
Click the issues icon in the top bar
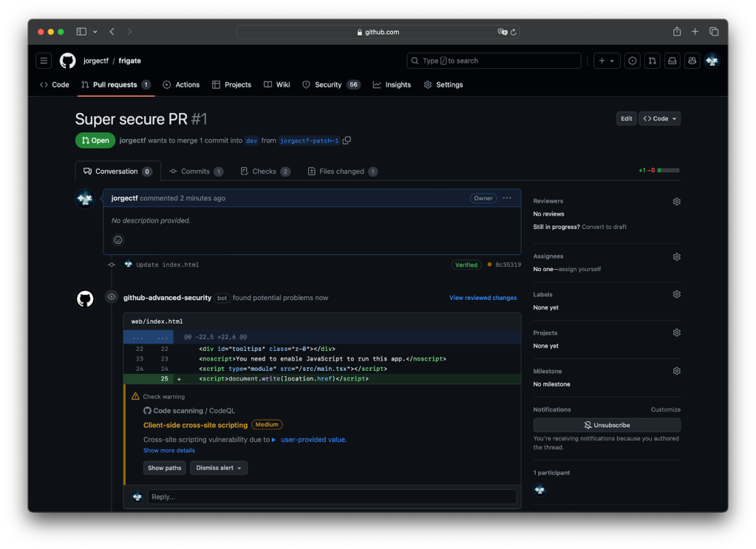[632, 61]
